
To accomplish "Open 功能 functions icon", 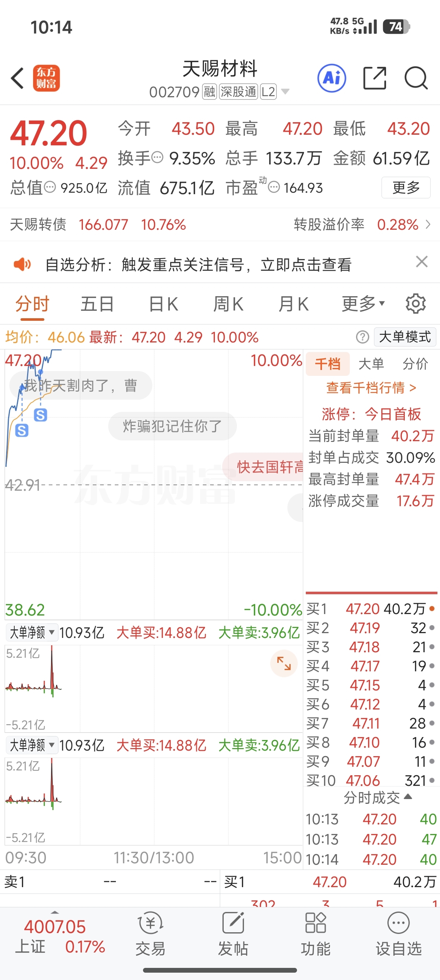I will (x=315, y=934).
